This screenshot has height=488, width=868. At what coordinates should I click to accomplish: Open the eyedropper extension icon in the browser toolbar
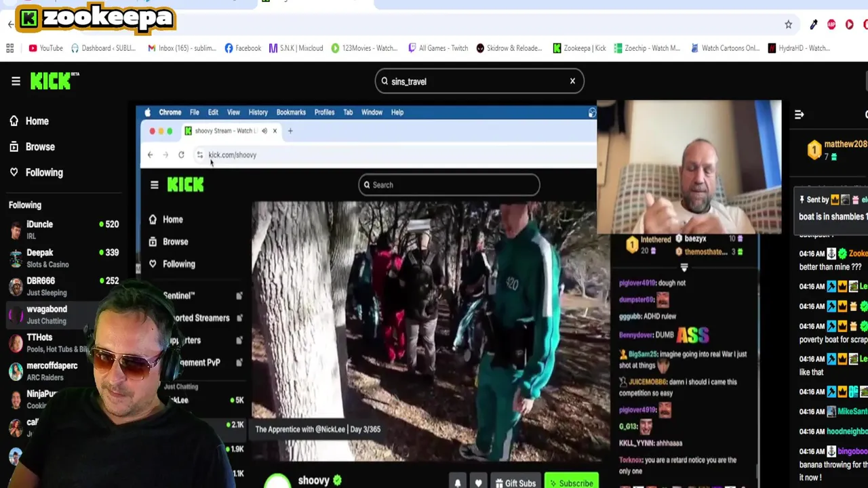(814, 24)
